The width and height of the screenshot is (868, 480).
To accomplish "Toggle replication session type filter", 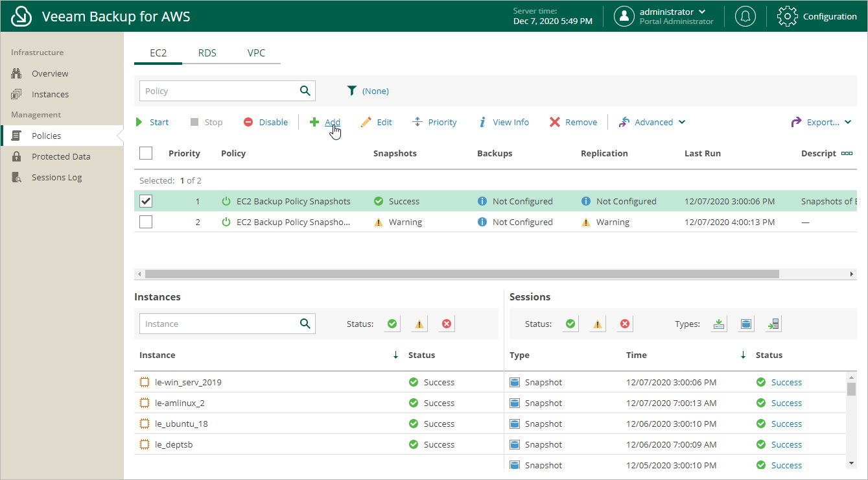I will click(773, 324).
